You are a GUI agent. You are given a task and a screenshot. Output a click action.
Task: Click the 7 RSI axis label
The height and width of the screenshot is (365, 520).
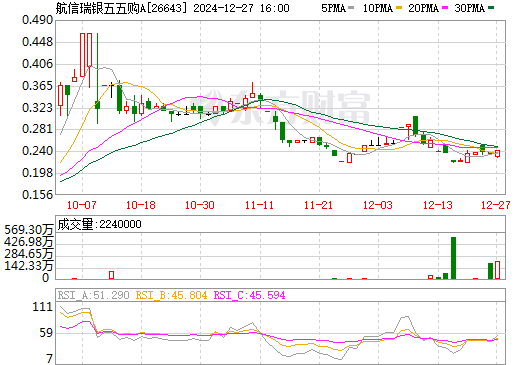point(50,359)
